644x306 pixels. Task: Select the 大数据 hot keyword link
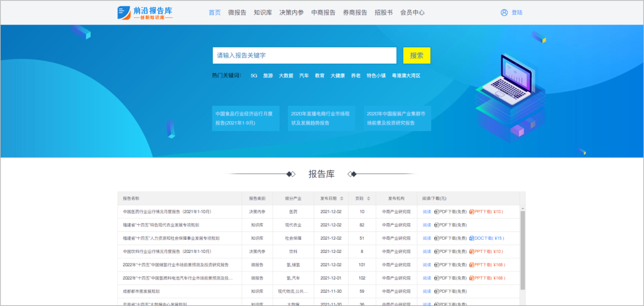coord(286,76)
